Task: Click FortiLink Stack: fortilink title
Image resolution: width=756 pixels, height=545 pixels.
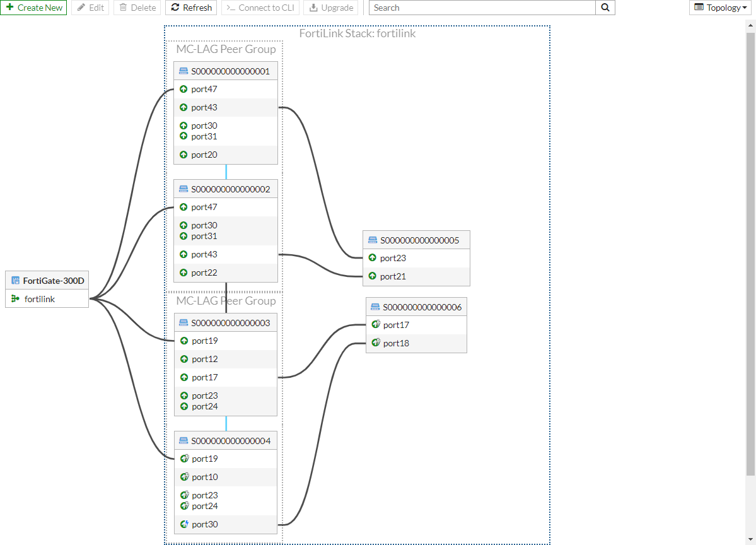Action: tap(358, 33)
